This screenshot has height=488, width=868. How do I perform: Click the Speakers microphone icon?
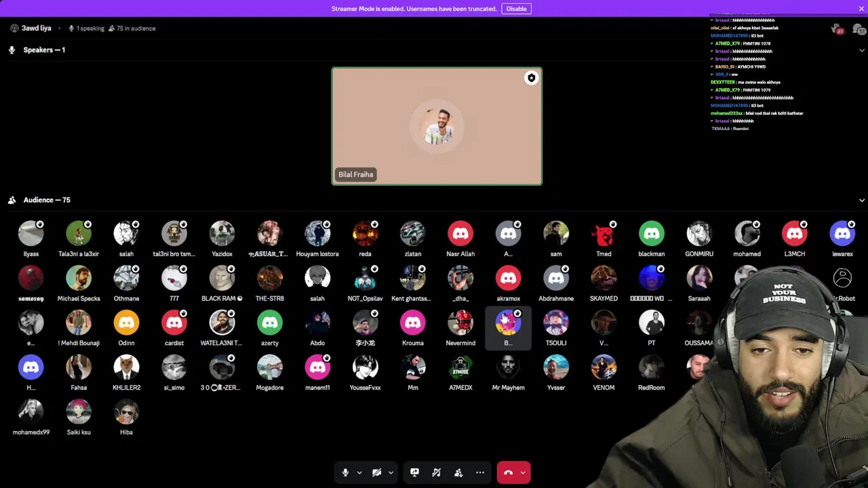12,50
